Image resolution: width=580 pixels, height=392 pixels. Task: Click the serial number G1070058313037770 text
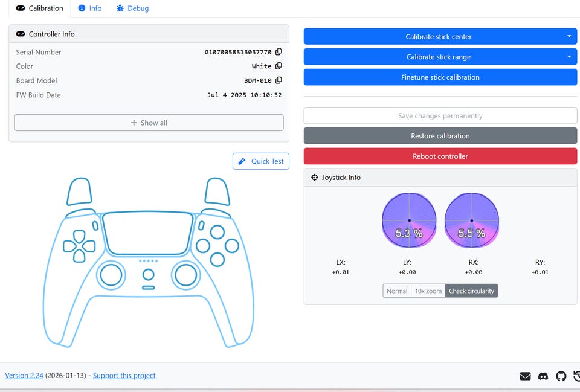click(x=238, y=52)
